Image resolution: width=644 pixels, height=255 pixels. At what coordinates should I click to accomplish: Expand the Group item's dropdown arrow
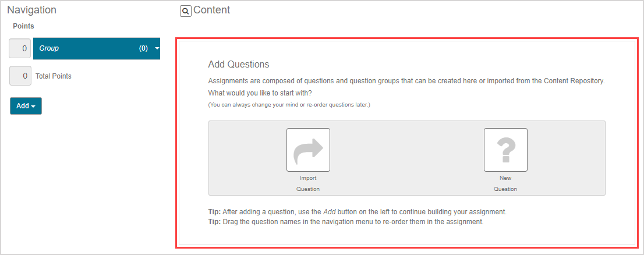pyautogui.click(x=157, y=49)
